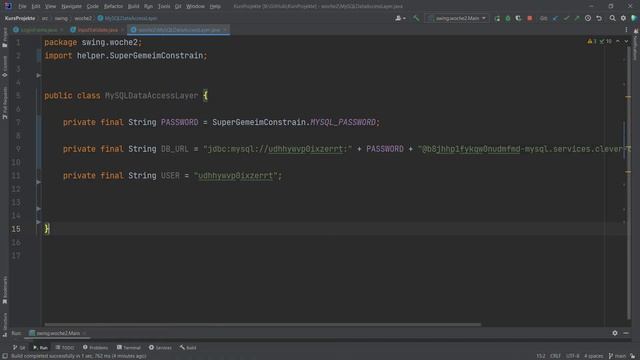Click the Git update project arrow icon

coord(555,18)
